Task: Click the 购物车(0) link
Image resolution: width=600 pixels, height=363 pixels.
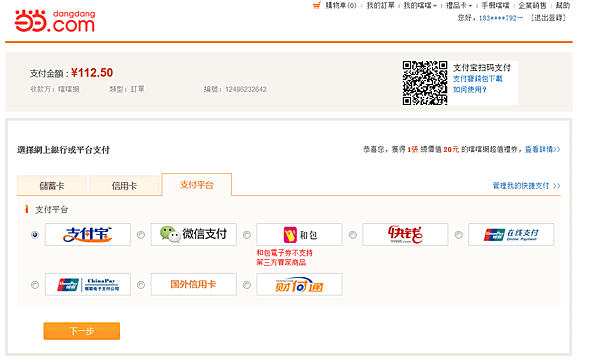Action: 341,5
